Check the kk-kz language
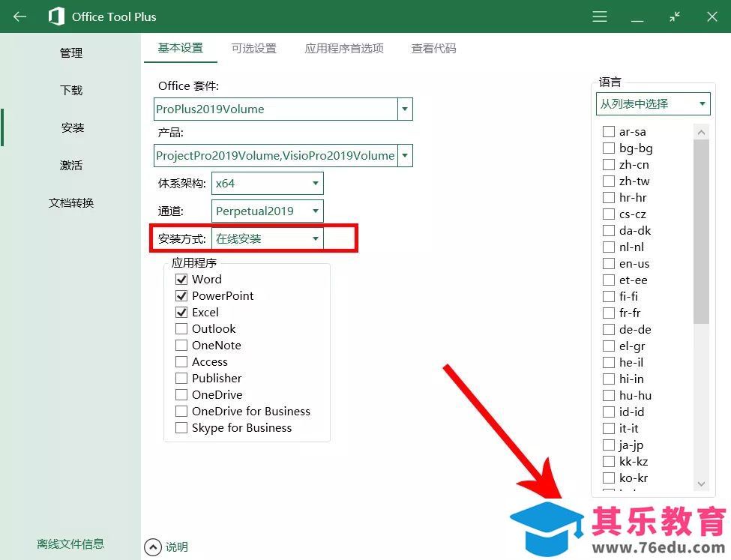 pos(608,461)
